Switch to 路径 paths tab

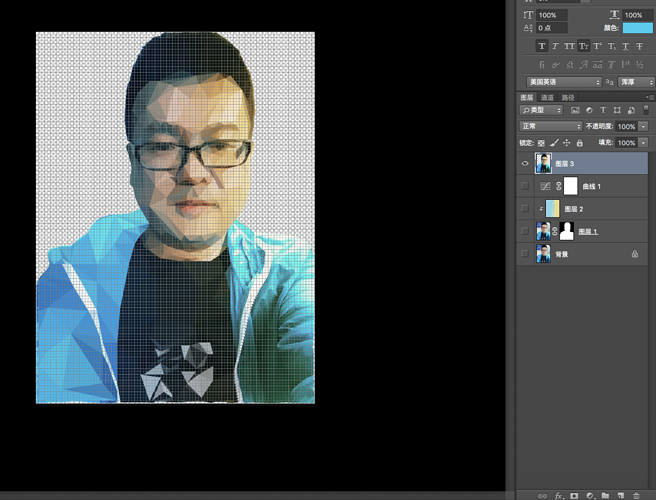568,97
